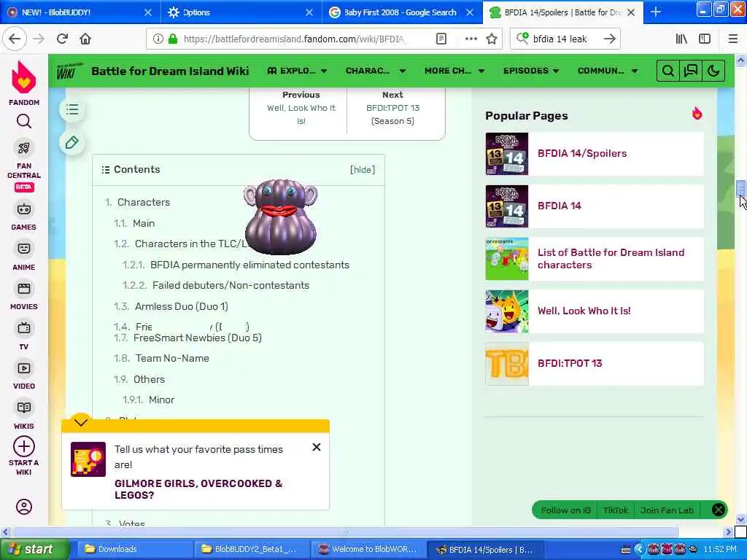Screen dimensions: 747x560
Task: Open Windows Start button
Action: (34, 550)
